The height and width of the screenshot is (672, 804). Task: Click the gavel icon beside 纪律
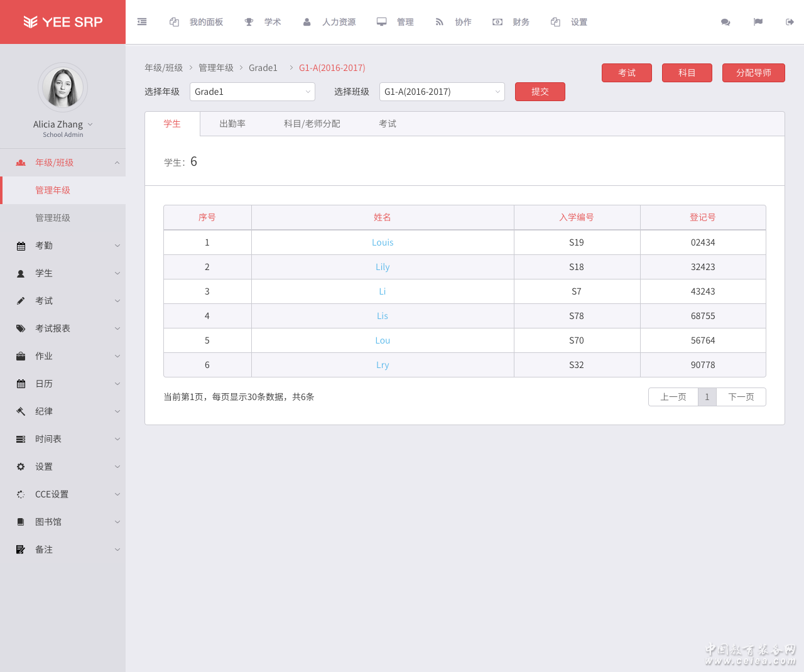tap(21, 411)
